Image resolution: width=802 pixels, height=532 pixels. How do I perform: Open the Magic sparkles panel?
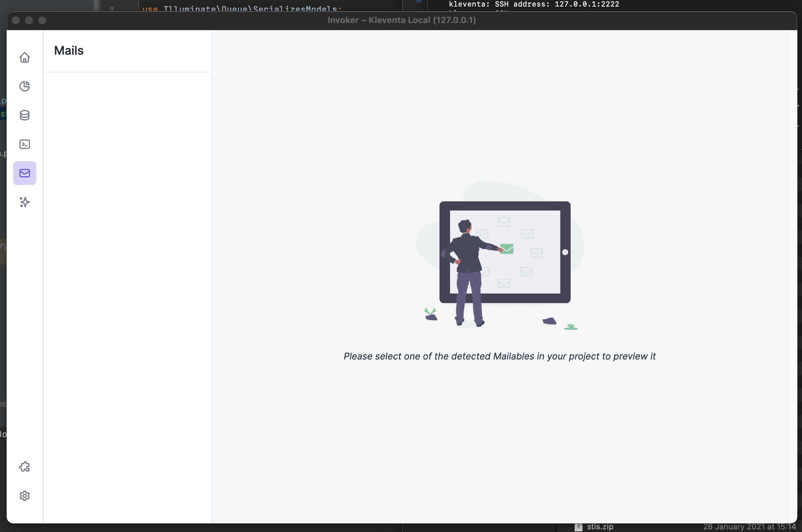pyautogui.click(x=24, y=202)
